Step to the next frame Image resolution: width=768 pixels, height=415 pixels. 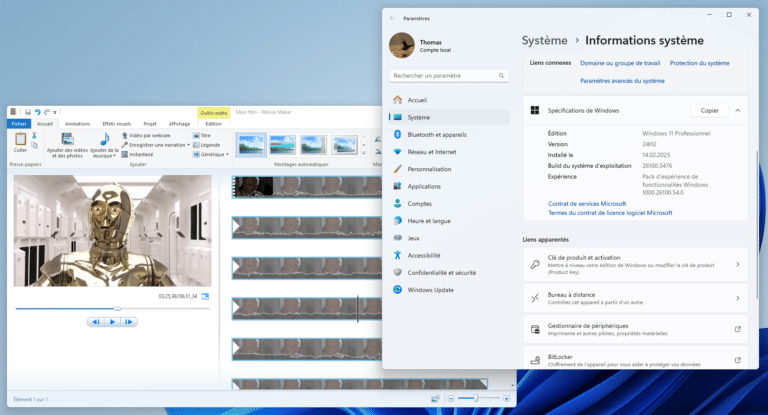pos(130,322)
